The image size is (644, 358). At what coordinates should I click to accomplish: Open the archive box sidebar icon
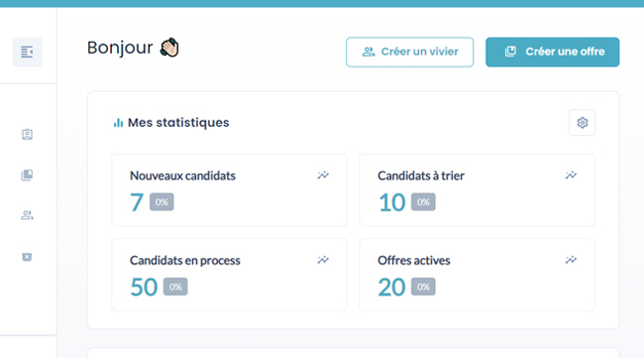point(27,257)
